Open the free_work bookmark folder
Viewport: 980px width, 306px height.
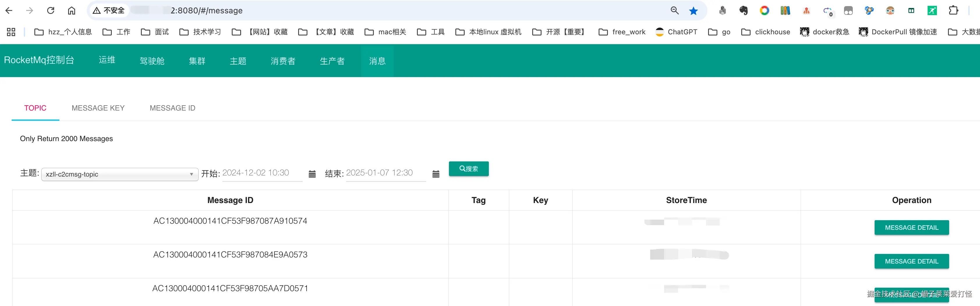[622, 32]
